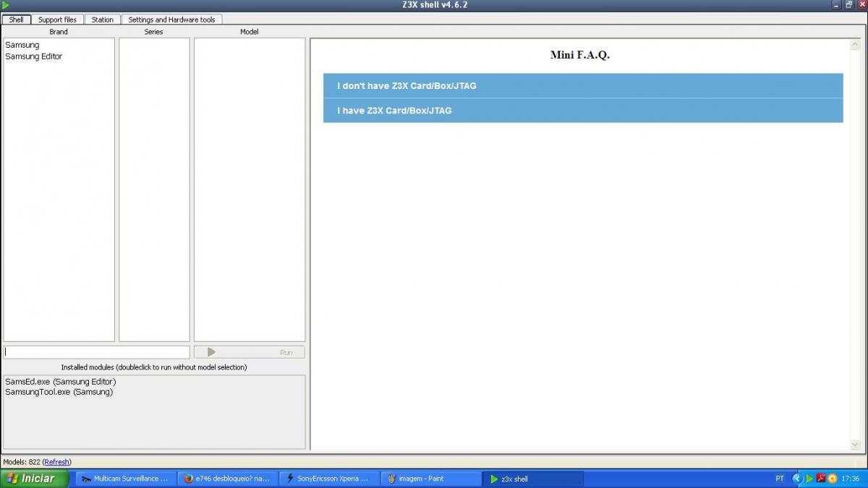Open the Station tab
This screenshot has height=488, width=868.
click(x=102, y=20)
